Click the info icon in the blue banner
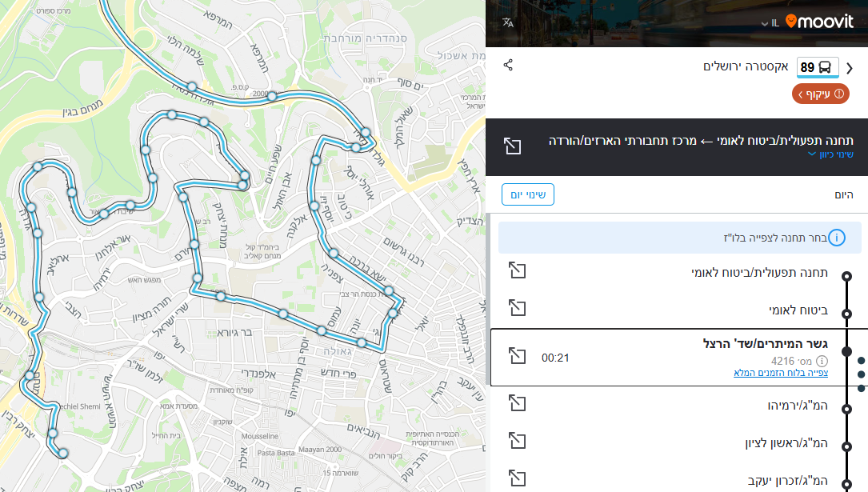This screenshot has width=868, height=492. (x=837, y=238)
